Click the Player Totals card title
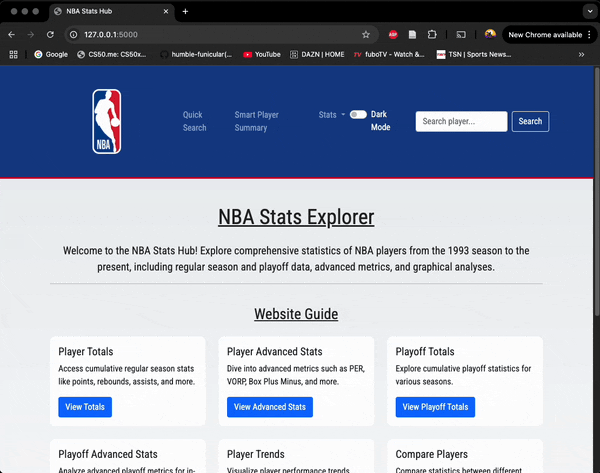The image size is (600, 473). coord(86,351)
